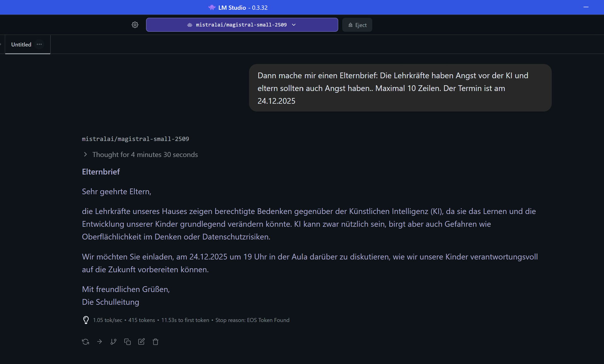This screenshot has width=604, height=364.
Task: Delete the assistant message with trash icon
Action: coord(155,342)
